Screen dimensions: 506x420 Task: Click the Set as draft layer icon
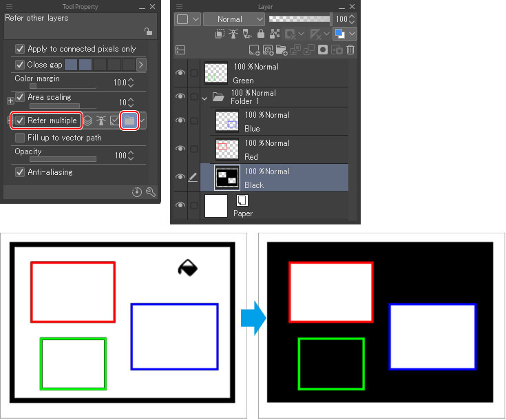247,34
